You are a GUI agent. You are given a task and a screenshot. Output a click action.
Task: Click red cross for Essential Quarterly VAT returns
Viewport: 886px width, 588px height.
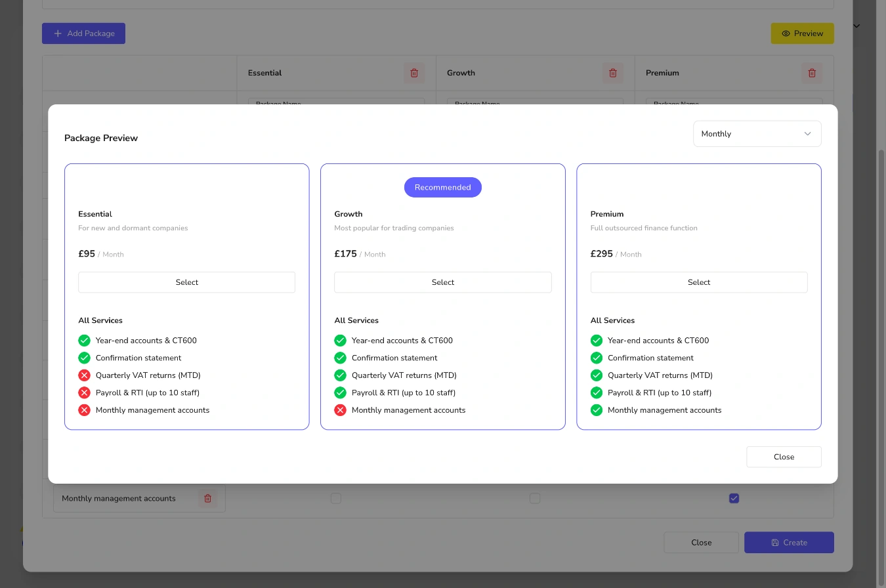tap(84, 375)
